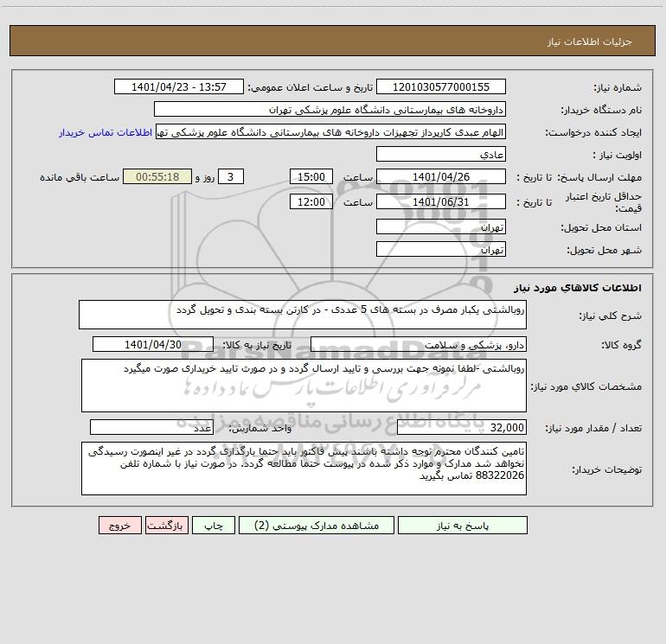The height and width of the screenshot is (644, 666).
Task: Click the 'نام دستگاه خریدار:' label
Action: [601, 111]
